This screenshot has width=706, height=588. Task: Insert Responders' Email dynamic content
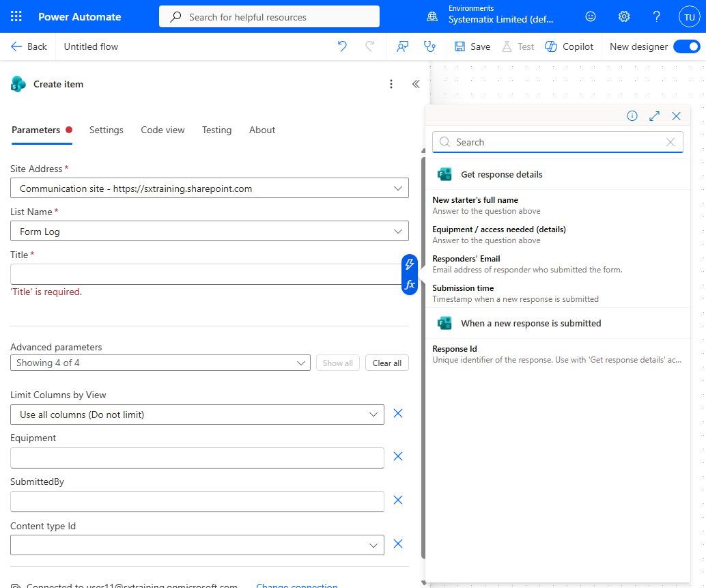pyautogui.click(x=557, y=264)
